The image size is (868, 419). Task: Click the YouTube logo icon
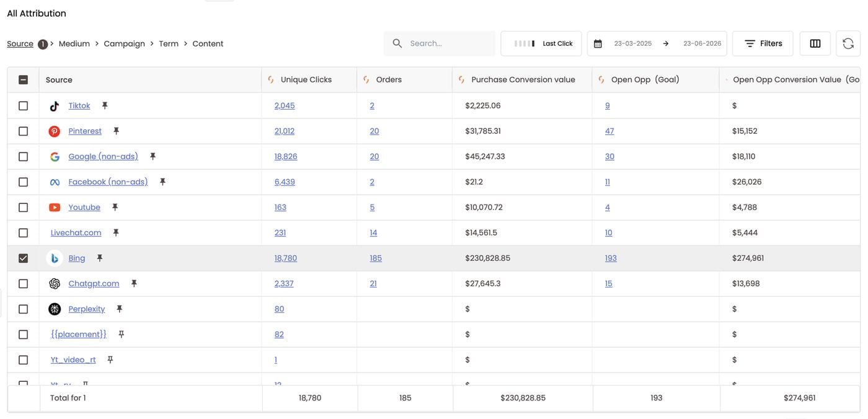(55, 208)
